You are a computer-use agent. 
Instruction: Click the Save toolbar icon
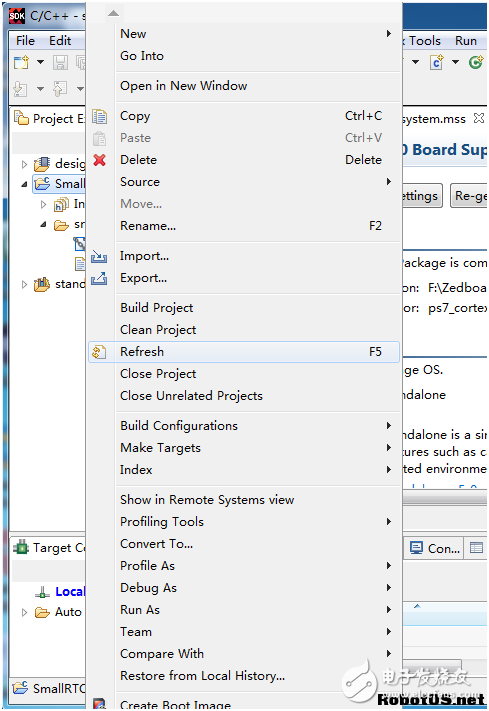[x=60, y=62]
